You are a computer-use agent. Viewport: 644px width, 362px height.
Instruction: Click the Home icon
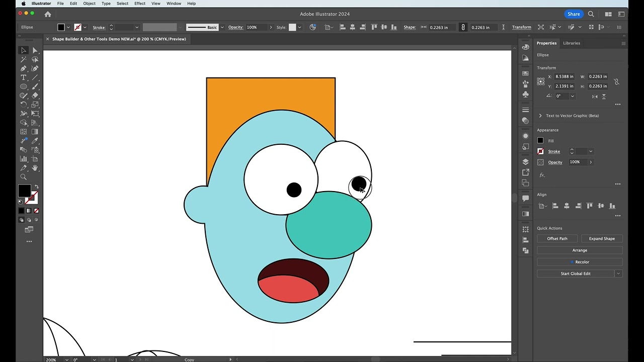point(48,14)
